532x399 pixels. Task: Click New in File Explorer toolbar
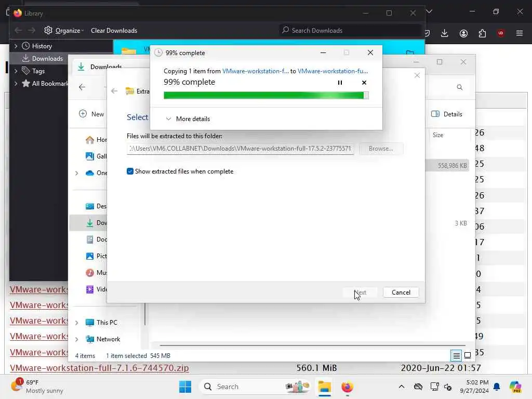pos(91,114)
